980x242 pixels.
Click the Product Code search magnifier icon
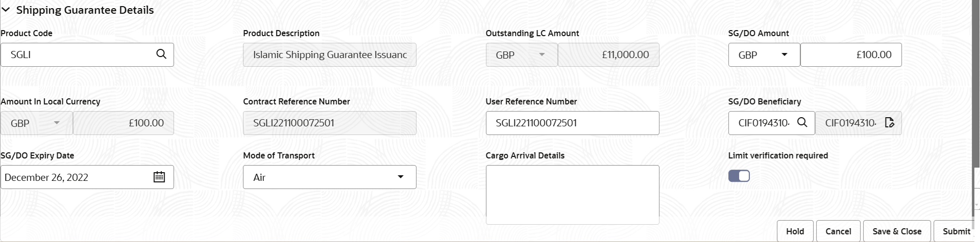coord(161,55)
